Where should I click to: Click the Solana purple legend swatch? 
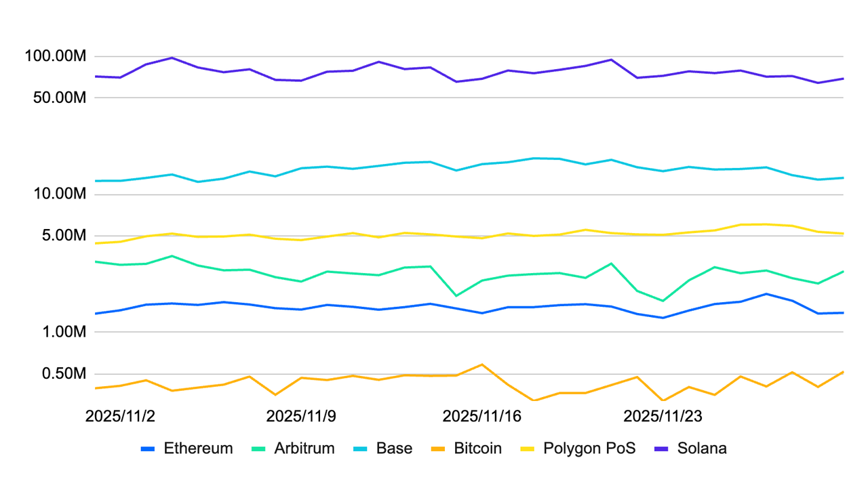[663, 449]
